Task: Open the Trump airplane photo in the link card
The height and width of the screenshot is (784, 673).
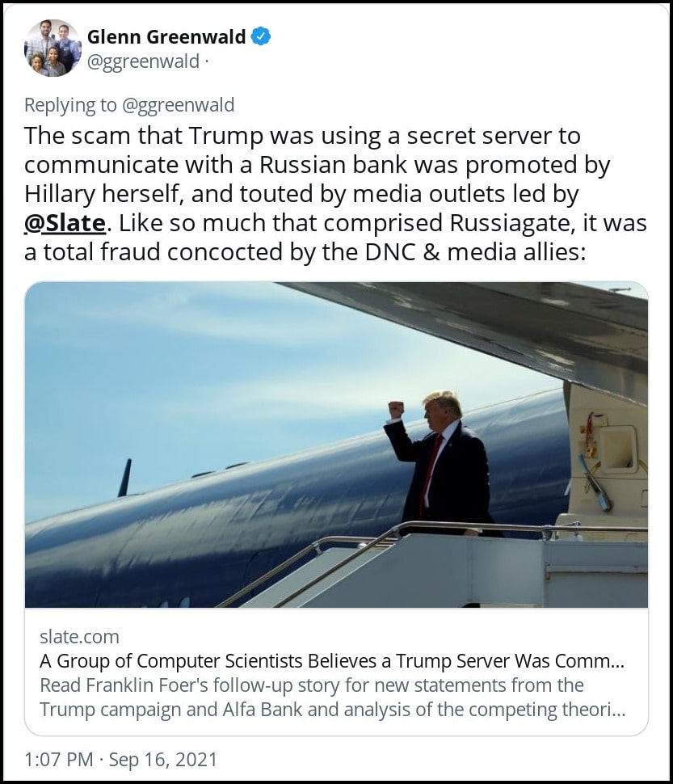Action: pos(336,445)
